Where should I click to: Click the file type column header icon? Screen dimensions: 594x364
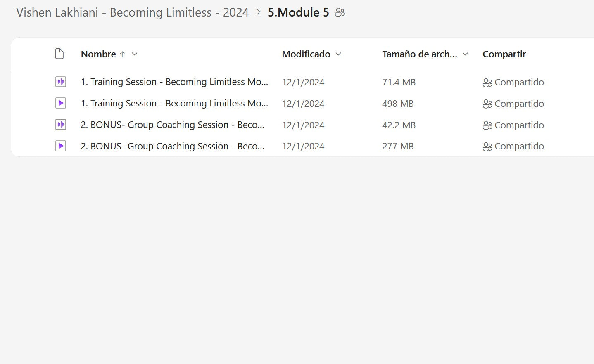(59, 54)
